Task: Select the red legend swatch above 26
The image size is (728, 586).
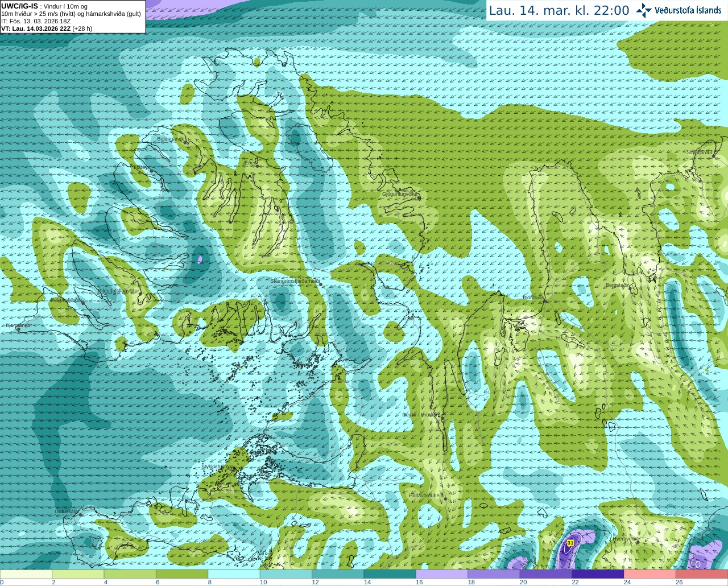Action: click(702, 574)
